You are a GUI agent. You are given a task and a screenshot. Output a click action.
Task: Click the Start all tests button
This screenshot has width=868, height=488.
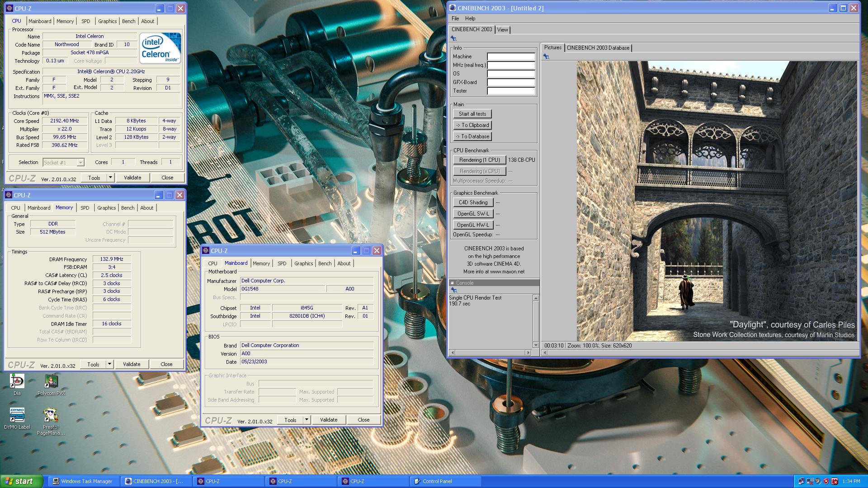pos(472,114)
